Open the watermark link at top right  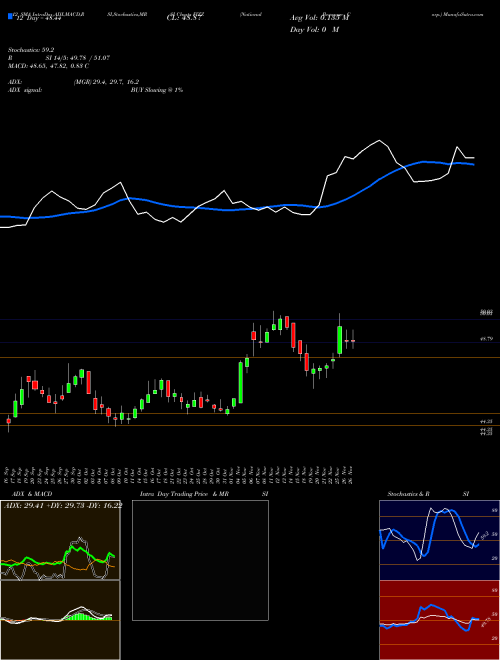(457, 14)
